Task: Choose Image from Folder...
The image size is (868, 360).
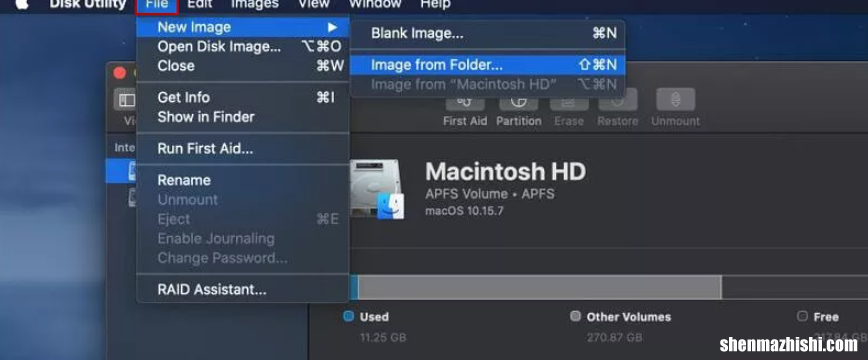Action: [488, 65]
